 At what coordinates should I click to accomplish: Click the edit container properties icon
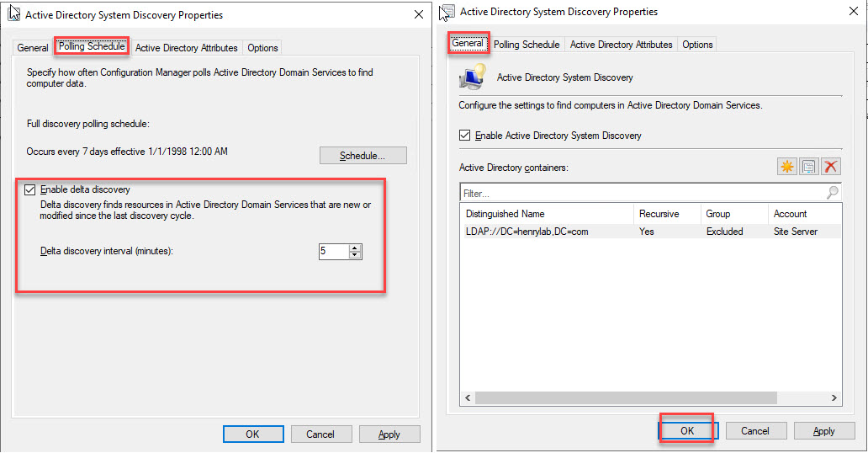(x=808, y=167)
